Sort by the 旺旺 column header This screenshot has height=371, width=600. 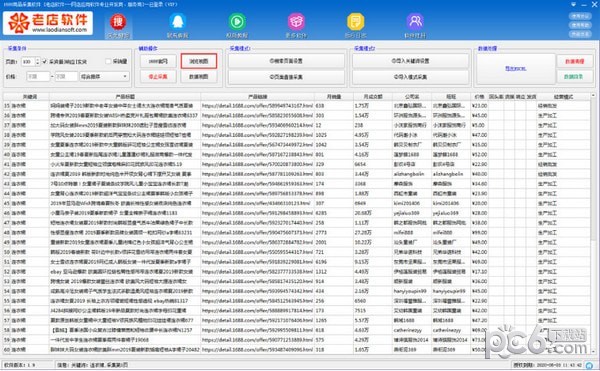[x=451, y=97]
